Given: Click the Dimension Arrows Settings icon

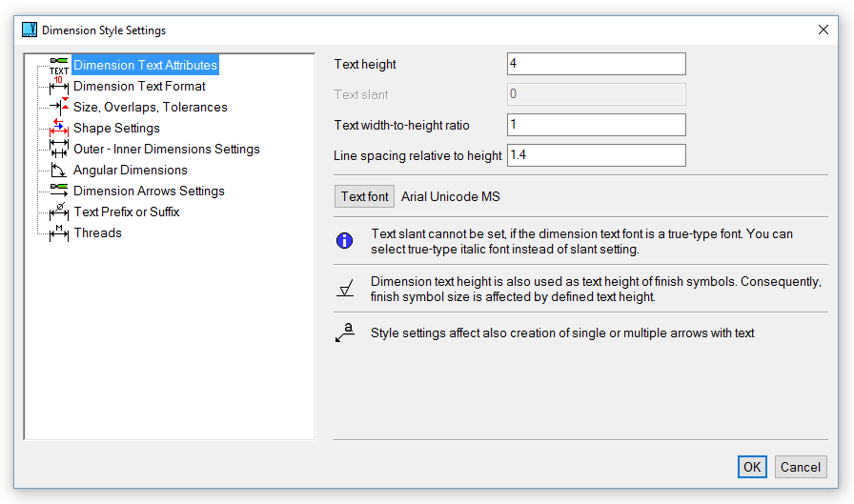Looking at the screenshot, I should 59,192.
